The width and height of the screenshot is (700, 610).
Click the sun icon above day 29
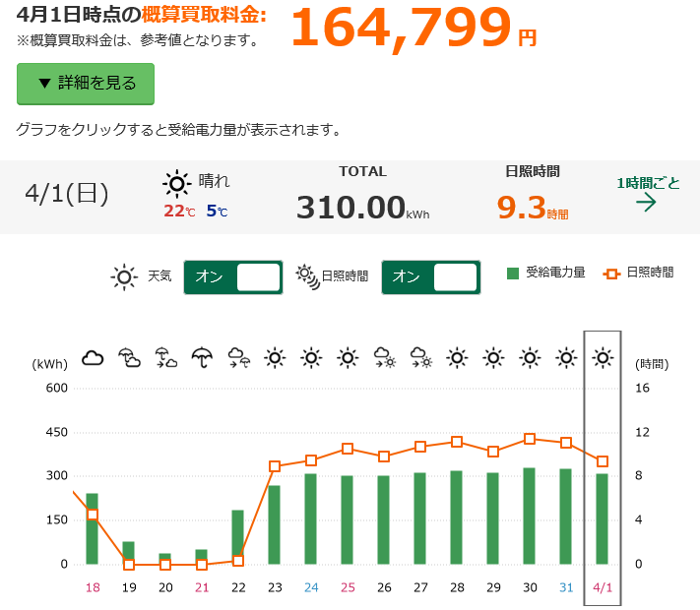[493, 358]
